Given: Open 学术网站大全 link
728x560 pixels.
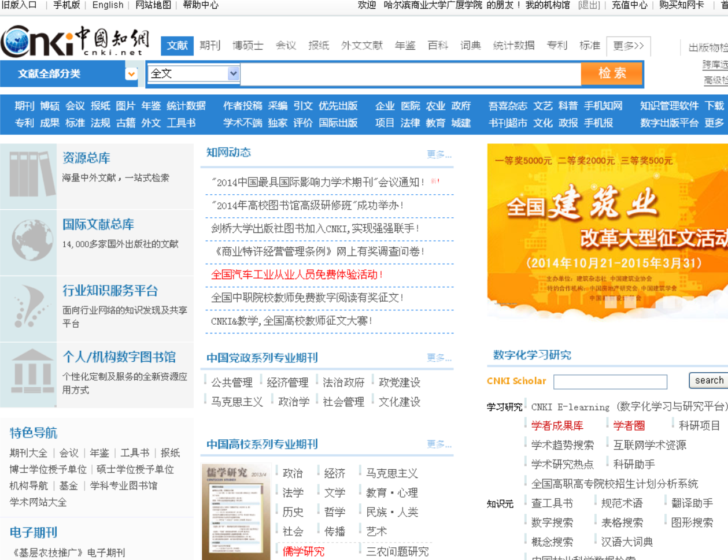Looking at the screenshot, I should pyautogui.click(x=38, y=503).
